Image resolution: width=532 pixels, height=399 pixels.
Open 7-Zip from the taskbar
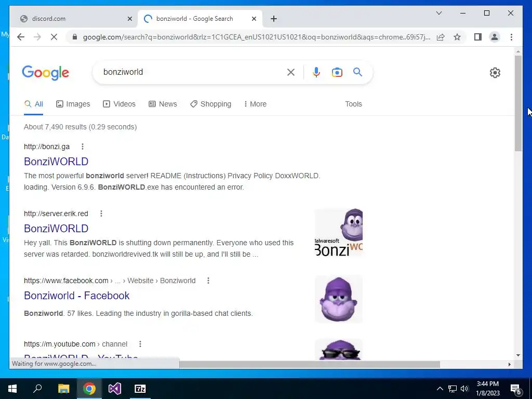(140, 389)
